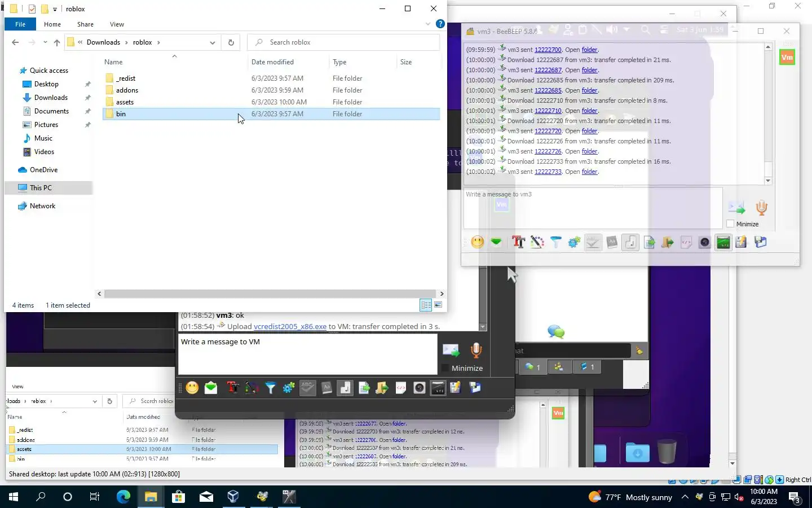
Task: Open Explorer help question mark icon
Action: pyautogui.click(x=440, y=24)
